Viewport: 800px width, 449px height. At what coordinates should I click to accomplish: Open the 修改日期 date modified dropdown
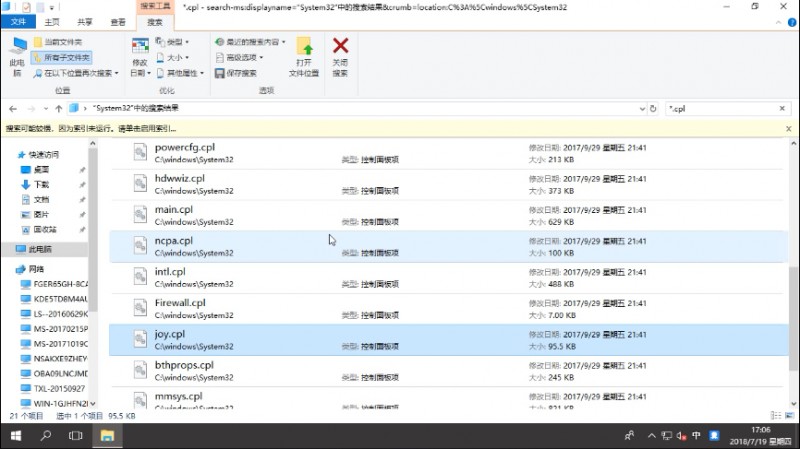pyautogui.click(x=140, y=57)
